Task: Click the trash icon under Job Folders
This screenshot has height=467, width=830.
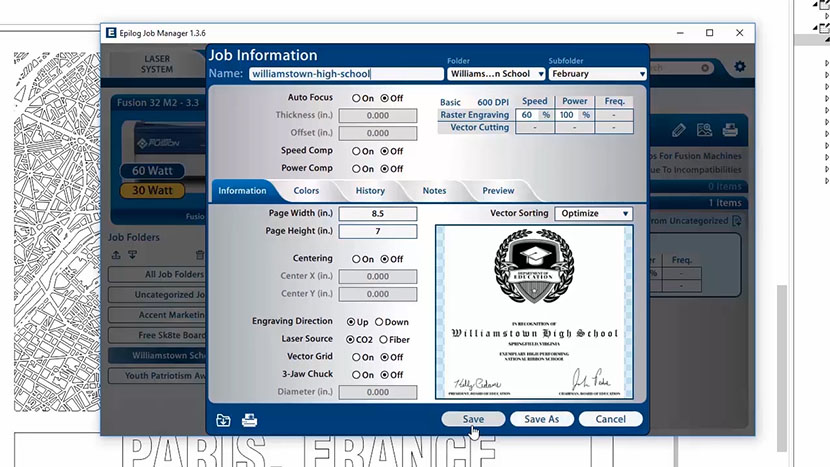Action: pos(200,255)
